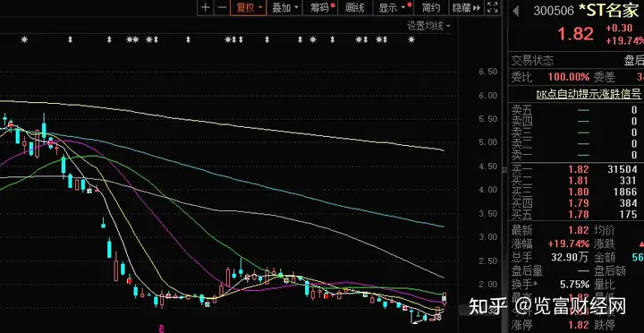Toggle 隐藏 to hide side panel
The height and width of the screenshot is (333, 644).
[466, 7]
